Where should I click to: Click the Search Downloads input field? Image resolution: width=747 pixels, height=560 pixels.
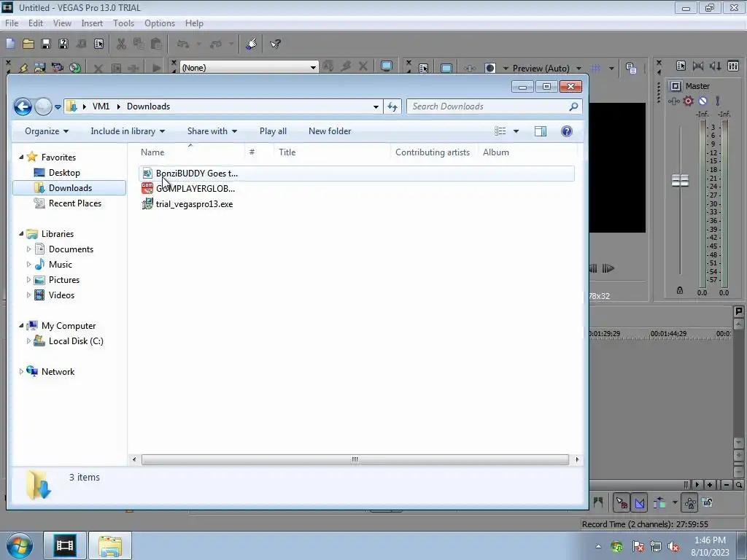click(x=494, y=106)
